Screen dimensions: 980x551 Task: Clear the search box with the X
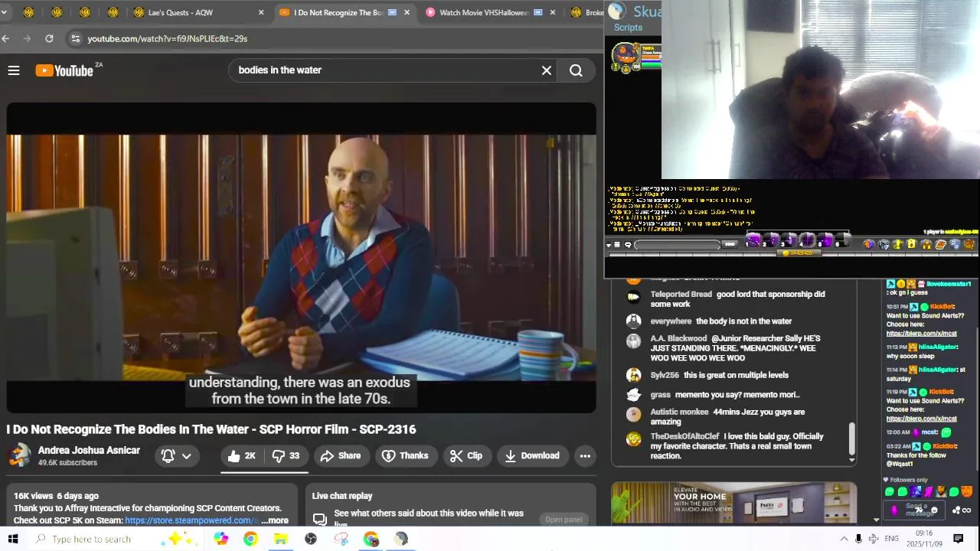[547, 70]
